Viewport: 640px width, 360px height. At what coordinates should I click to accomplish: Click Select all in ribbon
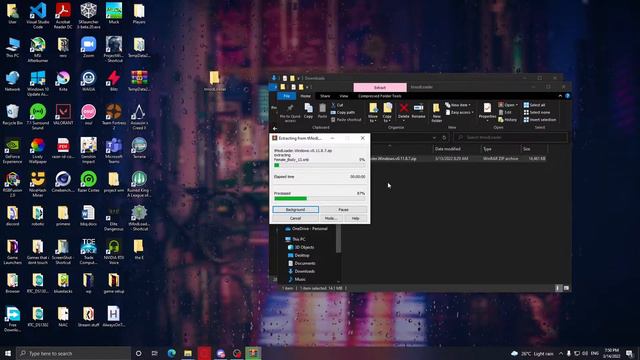534,105
